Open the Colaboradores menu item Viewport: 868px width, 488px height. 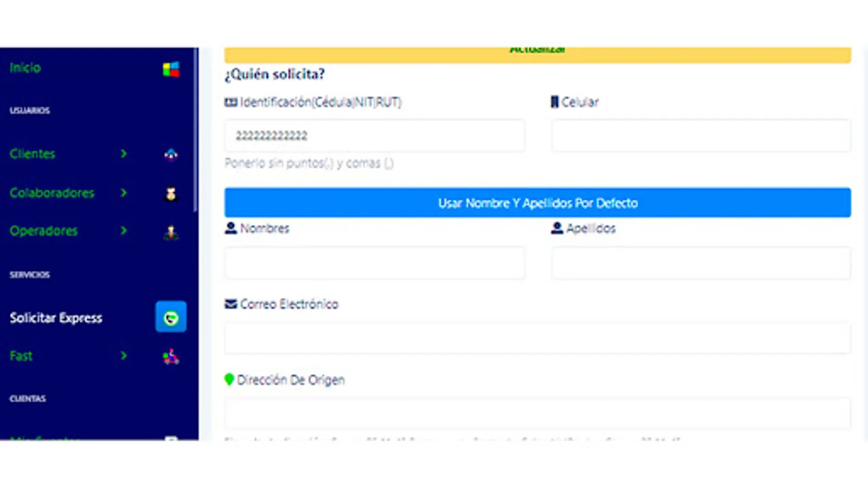point(52,193)
